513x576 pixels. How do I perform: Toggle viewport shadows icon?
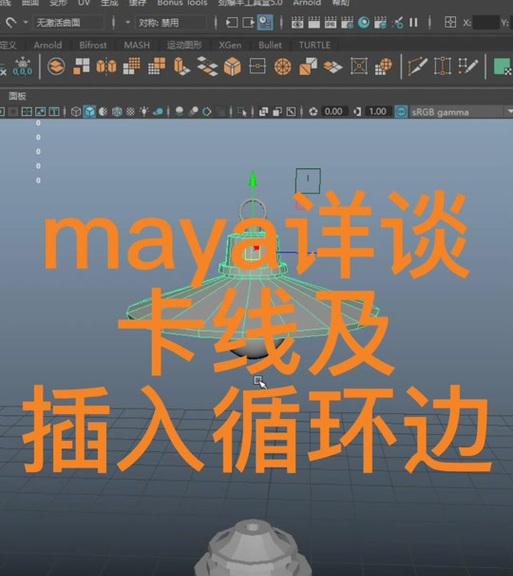(x=158, y=112)
